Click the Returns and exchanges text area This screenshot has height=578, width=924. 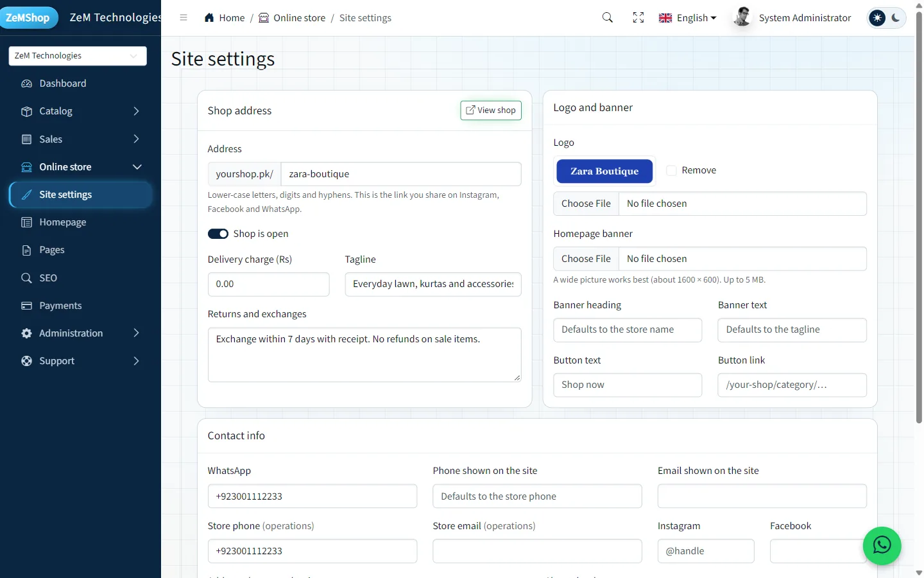pos(364,355)
